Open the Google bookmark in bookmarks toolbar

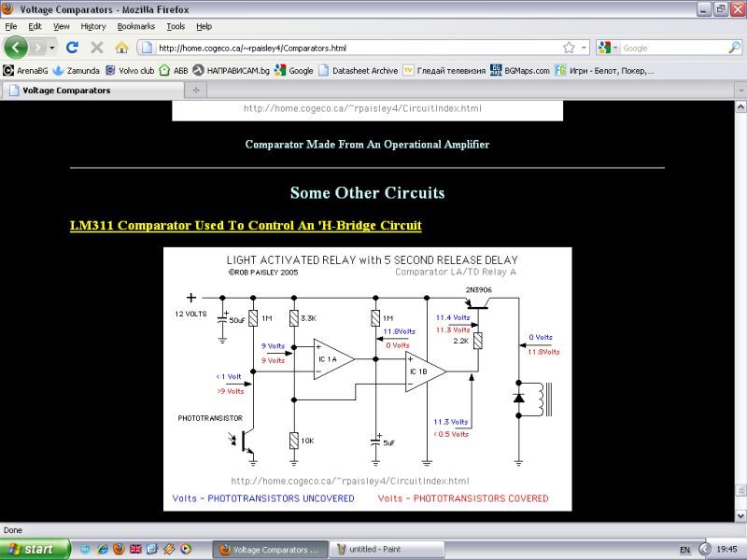(x=293, y=70)
